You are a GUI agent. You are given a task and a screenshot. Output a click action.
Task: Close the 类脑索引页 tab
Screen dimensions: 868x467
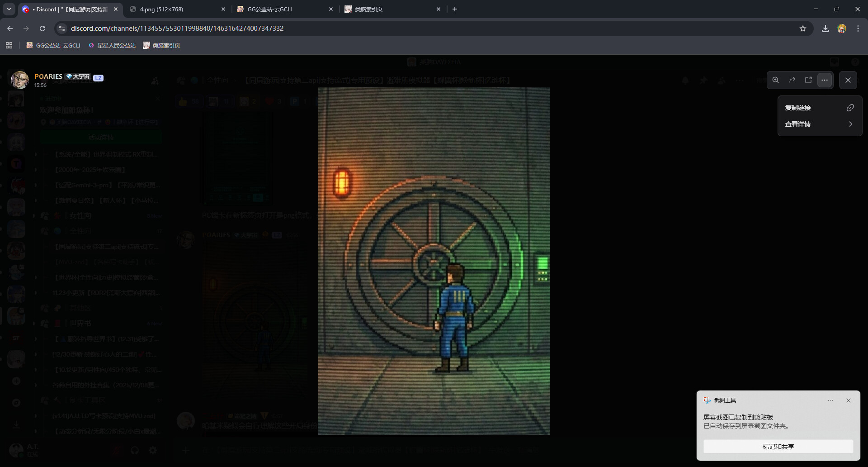439,9
